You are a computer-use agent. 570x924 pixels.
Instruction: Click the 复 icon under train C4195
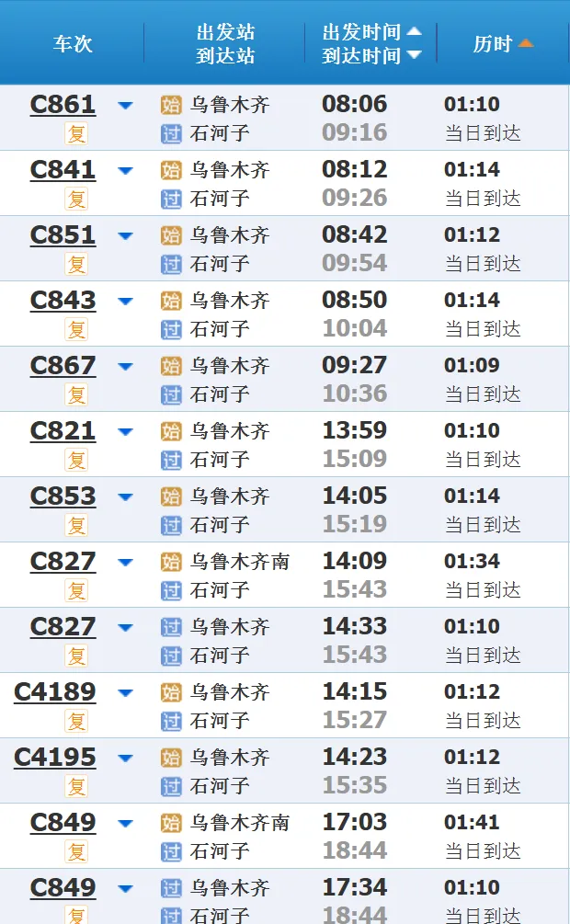click(x=76, y=787)
